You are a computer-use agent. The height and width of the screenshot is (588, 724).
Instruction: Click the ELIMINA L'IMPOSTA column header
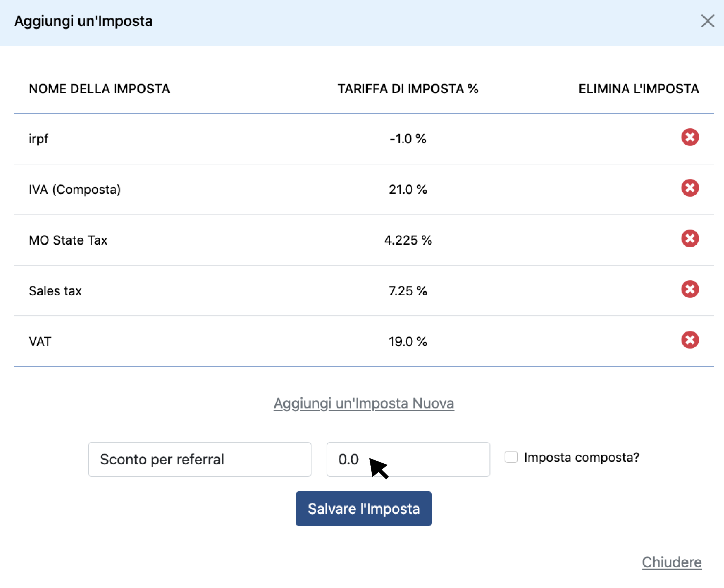[638, 89]
